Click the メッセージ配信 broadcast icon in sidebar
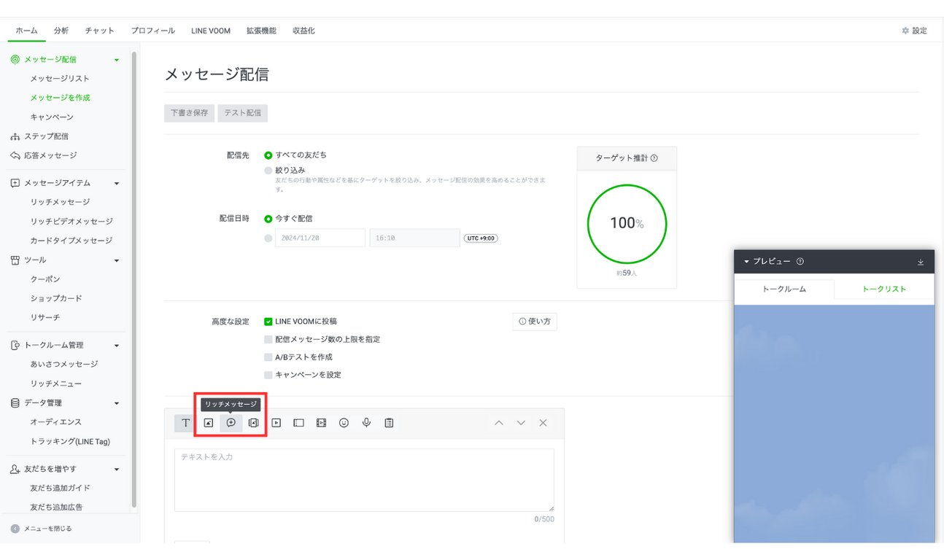The height and width of the screenshot is (560, 944). (x=15, y=60)
